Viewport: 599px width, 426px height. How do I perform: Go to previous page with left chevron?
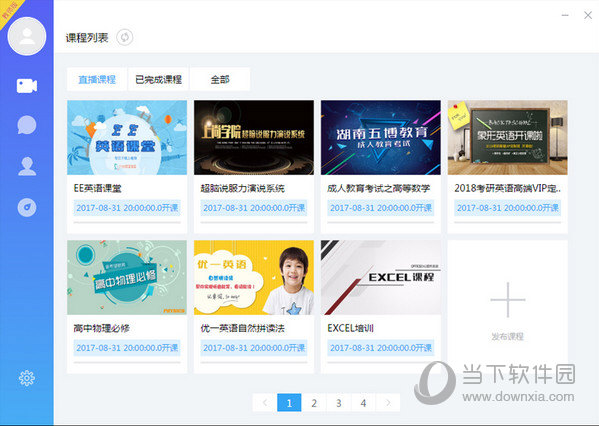tap(265, 403)
